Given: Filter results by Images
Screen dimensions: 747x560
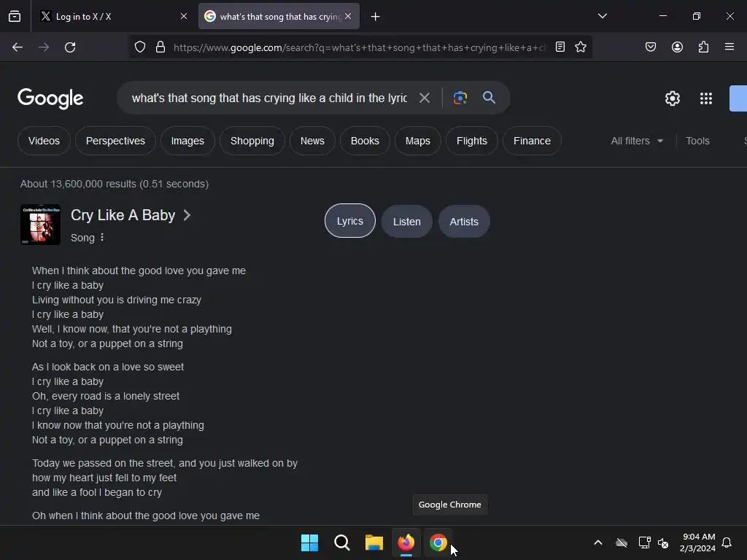Looking at the screenshot, I should point(187,141).
